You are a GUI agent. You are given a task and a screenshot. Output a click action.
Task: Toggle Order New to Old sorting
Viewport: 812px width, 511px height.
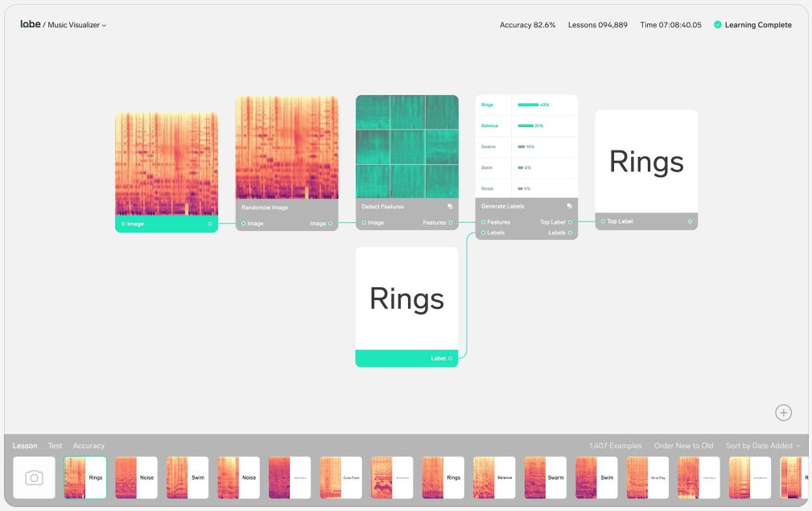683,446
